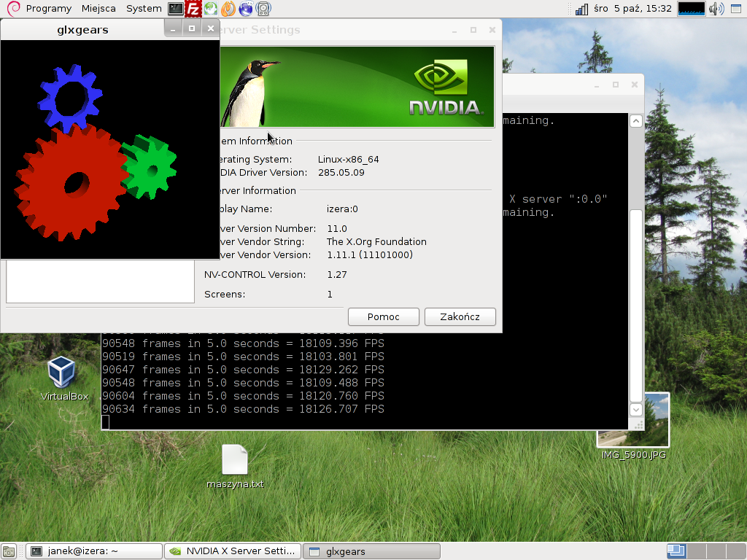Open the Programy menu
This screenshot has height=560, width=747.
[x=49, y=9]
